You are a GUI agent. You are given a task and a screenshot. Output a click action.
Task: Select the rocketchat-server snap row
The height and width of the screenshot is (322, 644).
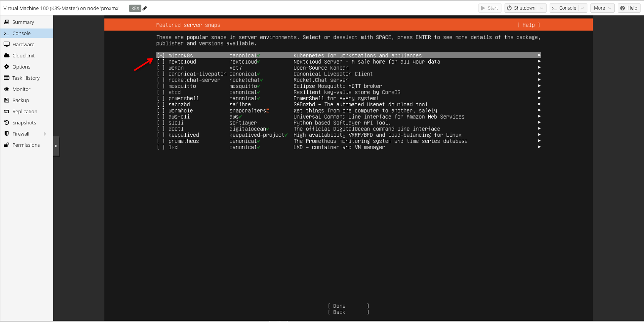tap(349, 80)
